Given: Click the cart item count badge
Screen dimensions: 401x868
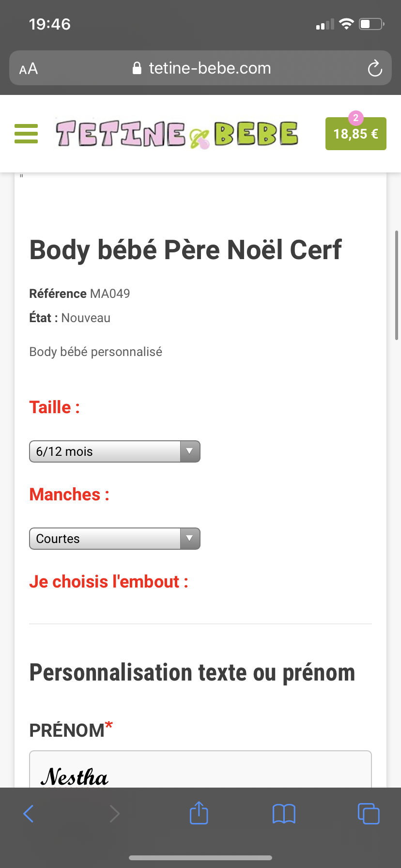Looking at the screenshot, I should (355, 118).
